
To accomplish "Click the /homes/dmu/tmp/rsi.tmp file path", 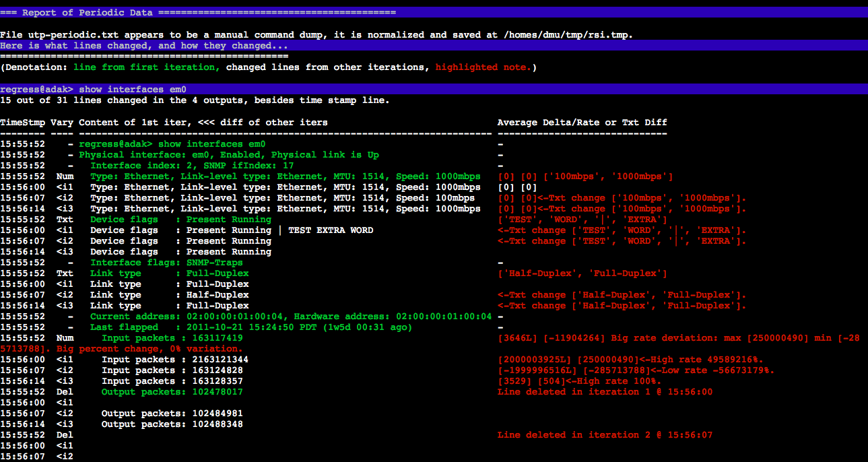I will [568, 34].
